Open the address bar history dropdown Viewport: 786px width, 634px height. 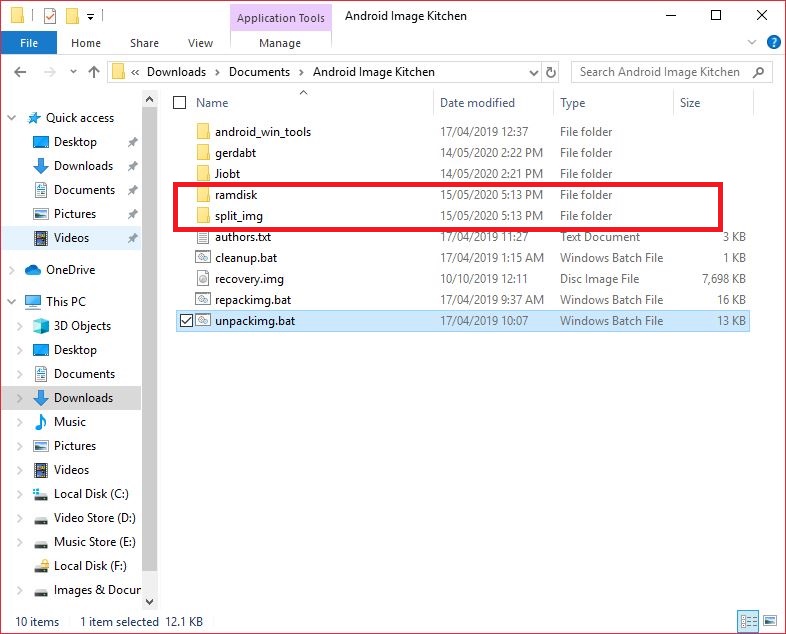(534, 73)
